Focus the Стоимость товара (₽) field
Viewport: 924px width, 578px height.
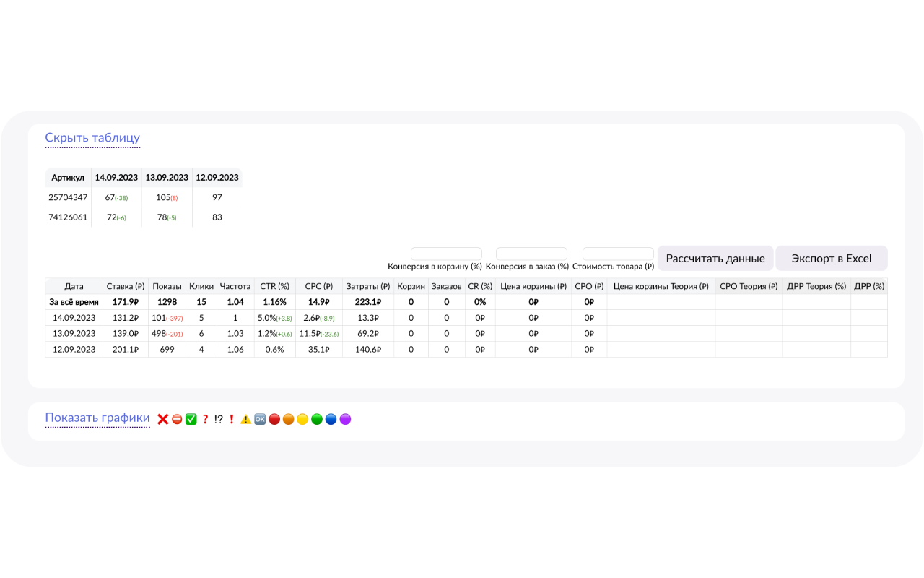click(x=618, y=254)
